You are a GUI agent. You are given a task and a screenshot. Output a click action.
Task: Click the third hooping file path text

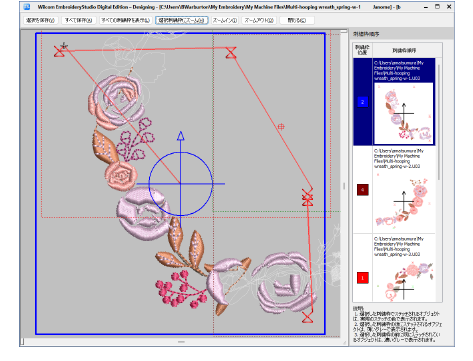point(399,247)
